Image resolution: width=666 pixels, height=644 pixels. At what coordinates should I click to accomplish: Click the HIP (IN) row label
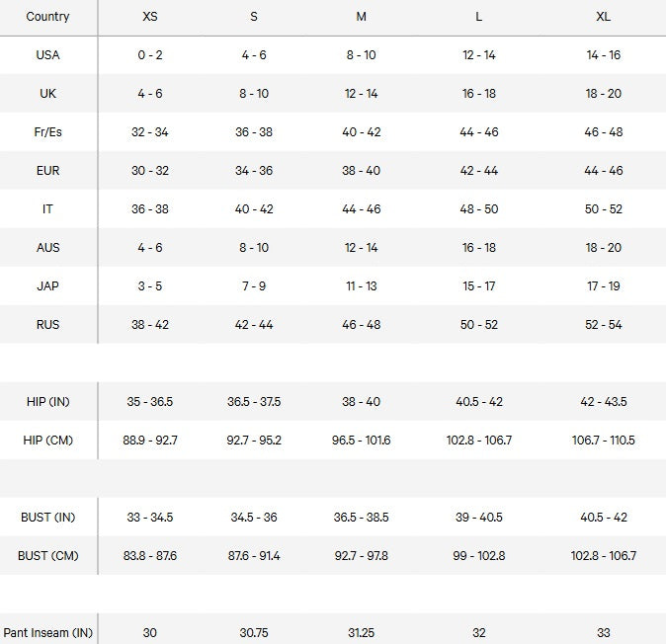pyautogui.click(x=48, y=402)
